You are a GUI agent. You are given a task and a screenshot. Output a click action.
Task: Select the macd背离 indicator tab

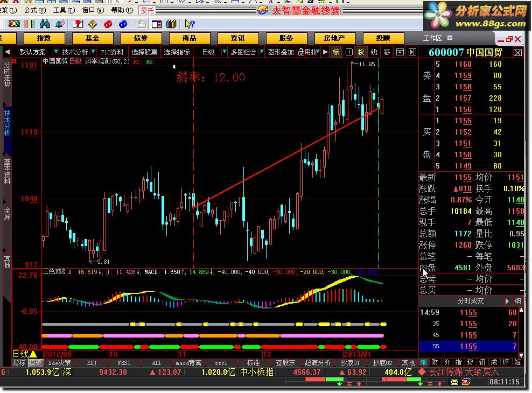pyautogui.click(x=188, y=363)
